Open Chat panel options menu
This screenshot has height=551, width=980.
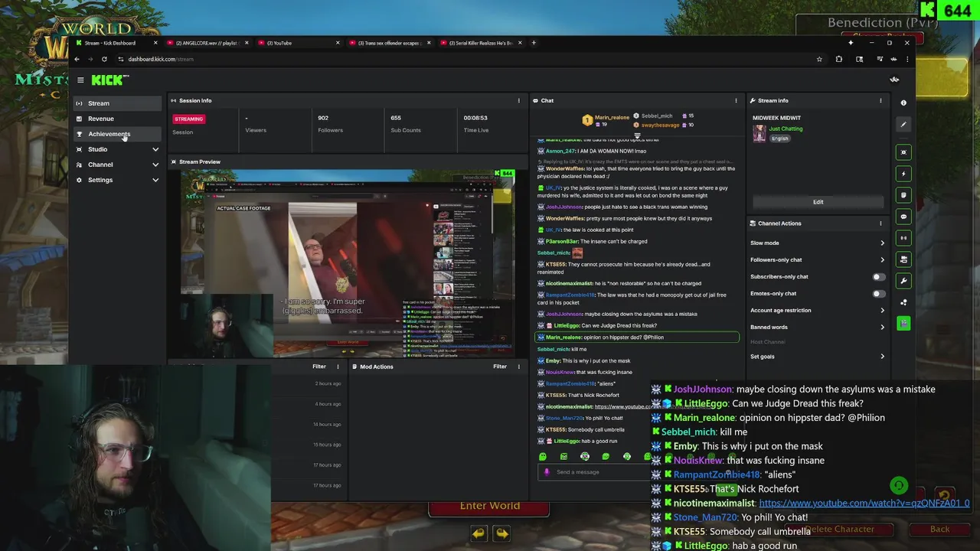tap(736, 100)
